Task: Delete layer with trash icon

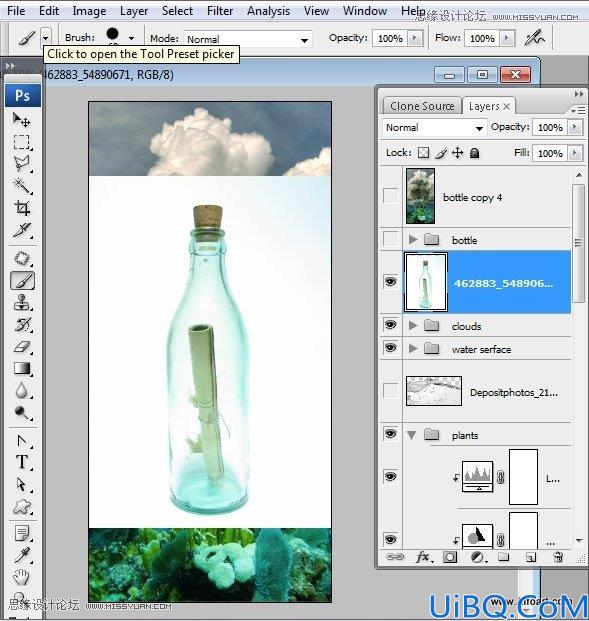Action: point(558,557)
